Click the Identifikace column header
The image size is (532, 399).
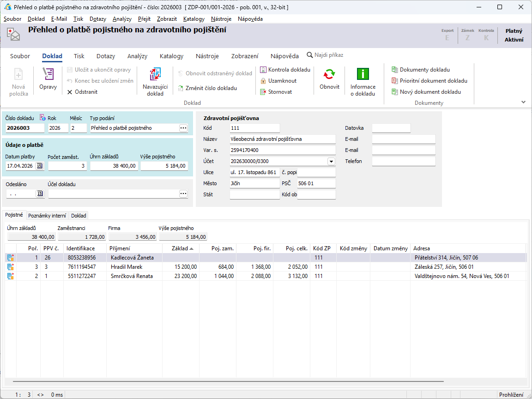(x=85, y=248)
